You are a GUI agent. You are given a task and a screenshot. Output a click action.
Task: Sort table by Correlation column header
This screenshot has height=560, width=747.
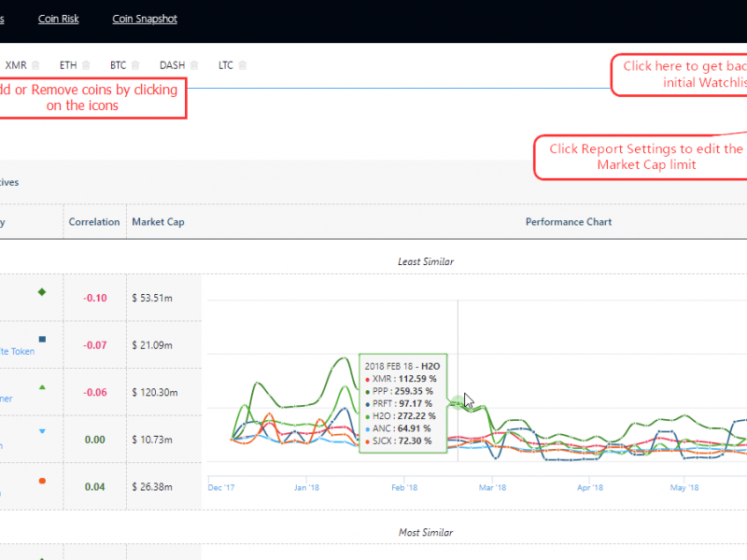(94, 222)
